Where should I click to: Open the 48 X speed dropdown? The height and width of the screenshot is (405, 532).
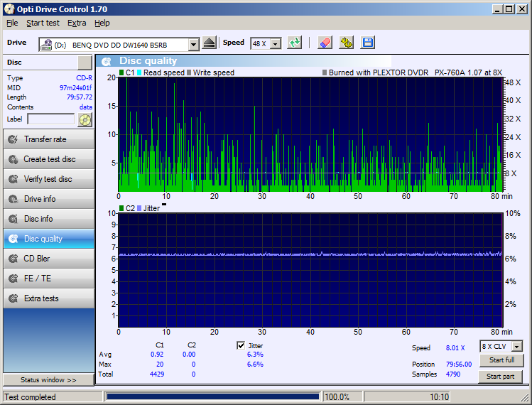pos(276,44)
